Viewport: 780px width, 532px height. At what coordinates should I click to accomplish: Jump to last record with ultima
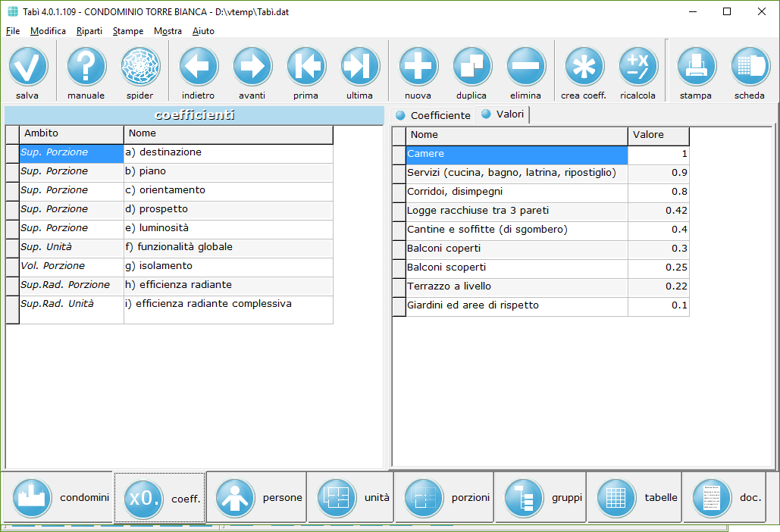pos(359,67)
